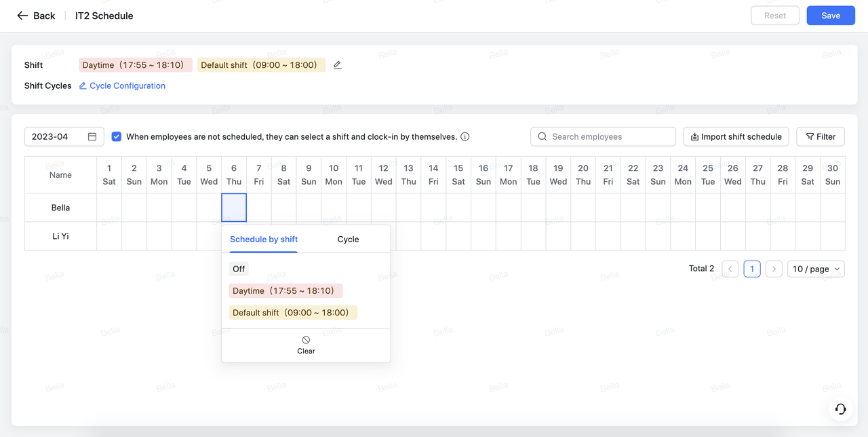Open the calendar icon in month picker
The width and height of the screenshot is (868, 437).
pyautogui.click(x=92, y=136)
